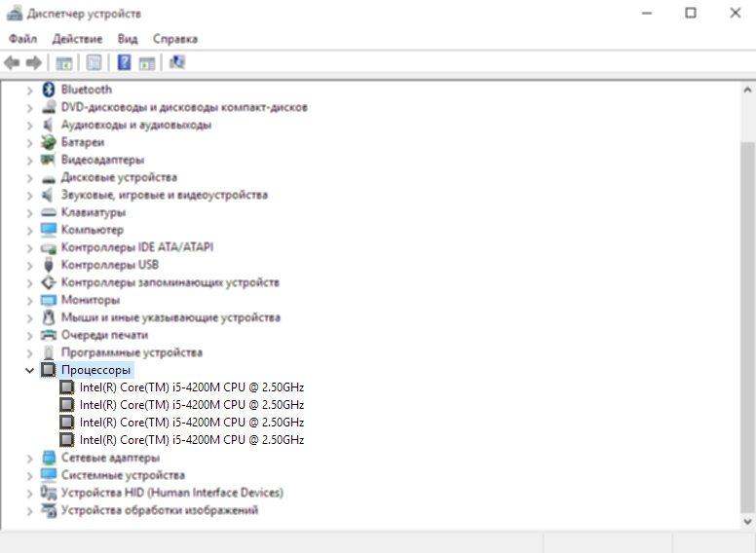Open the Properties toolbar icon

pyautogui.click(x=94, y=62)
